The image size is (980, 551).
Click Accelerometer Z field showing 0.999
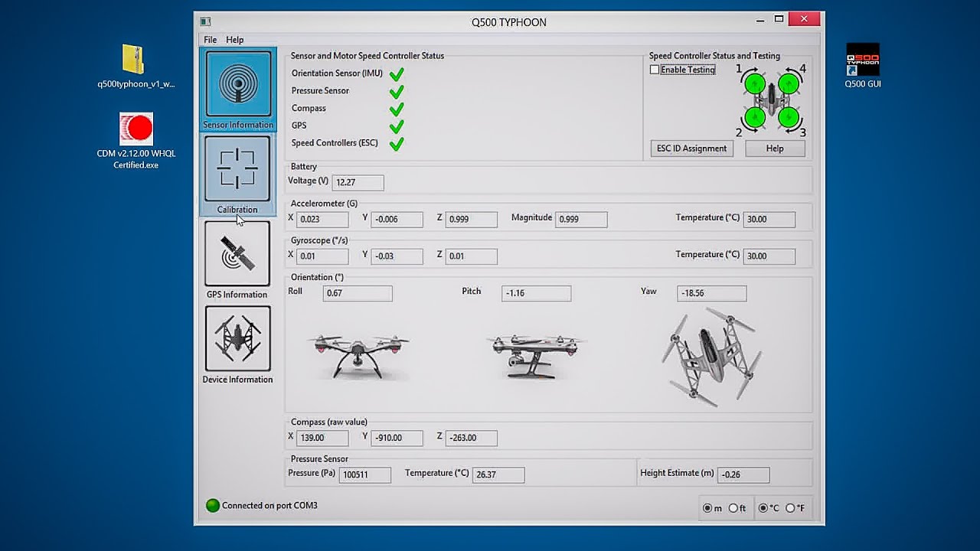click(472, 220)
